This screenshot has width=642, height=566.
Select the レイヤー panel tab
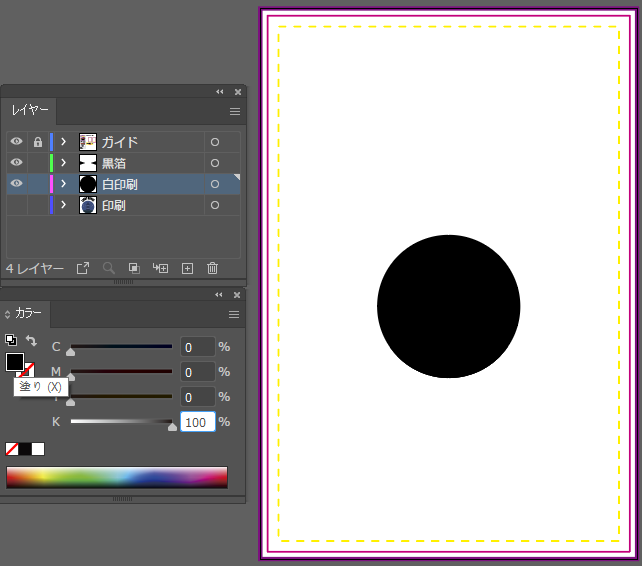click(x=30, y=110)
